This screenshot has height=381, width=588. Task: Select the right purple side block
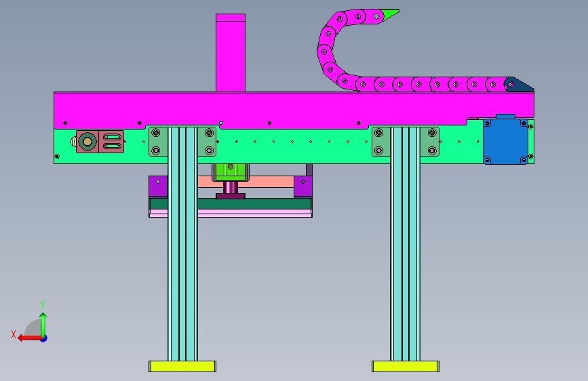[303, 186]
